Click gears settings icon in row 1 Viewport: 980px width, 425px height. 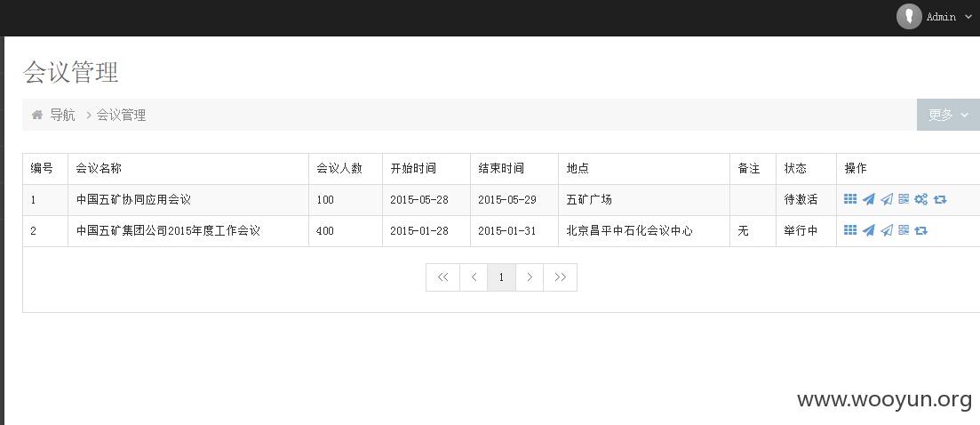pyautogui.click(x=920, y=199)
